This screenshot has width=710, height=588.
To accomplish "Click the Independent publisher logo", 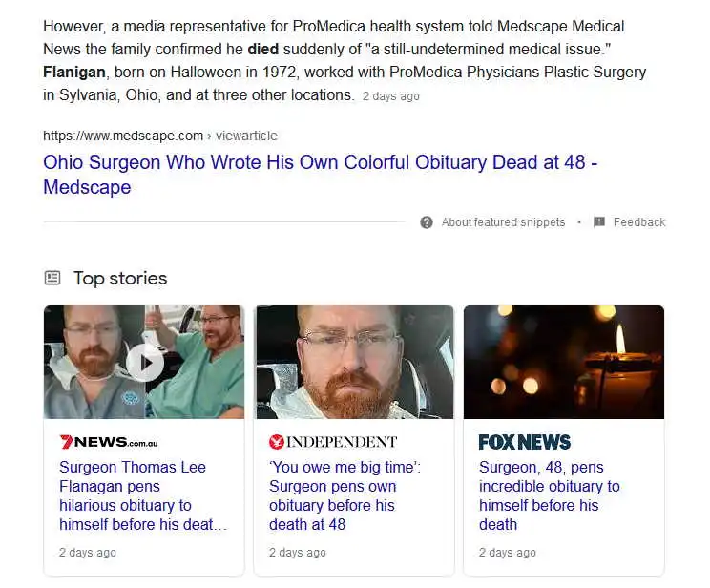I will (x=333, y=442).
